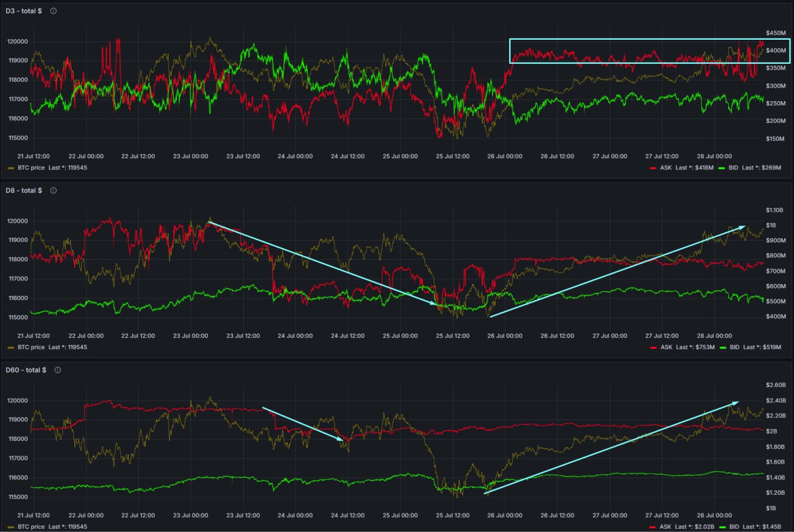Click the info icon beside D60 title

click(x=58, y=370)
